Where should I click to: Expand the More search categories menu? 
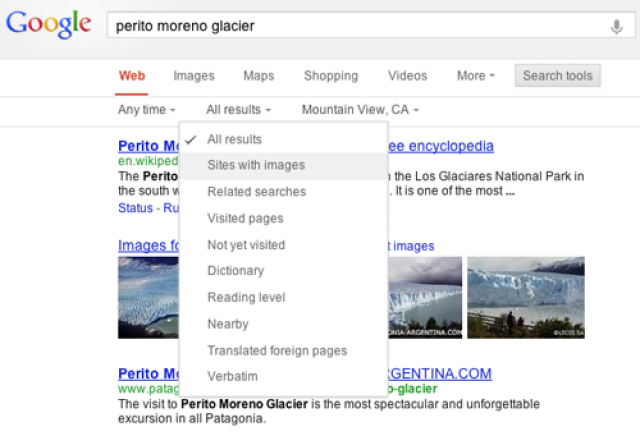coord(476,76)
